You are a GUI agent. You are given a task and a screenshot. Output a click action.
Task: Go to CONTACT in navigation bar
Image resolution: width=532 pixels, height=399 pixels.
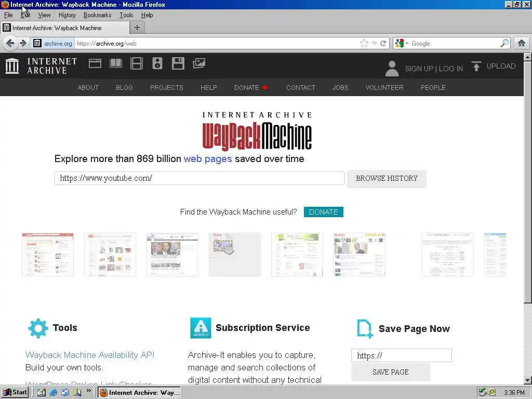click(301, 87)
